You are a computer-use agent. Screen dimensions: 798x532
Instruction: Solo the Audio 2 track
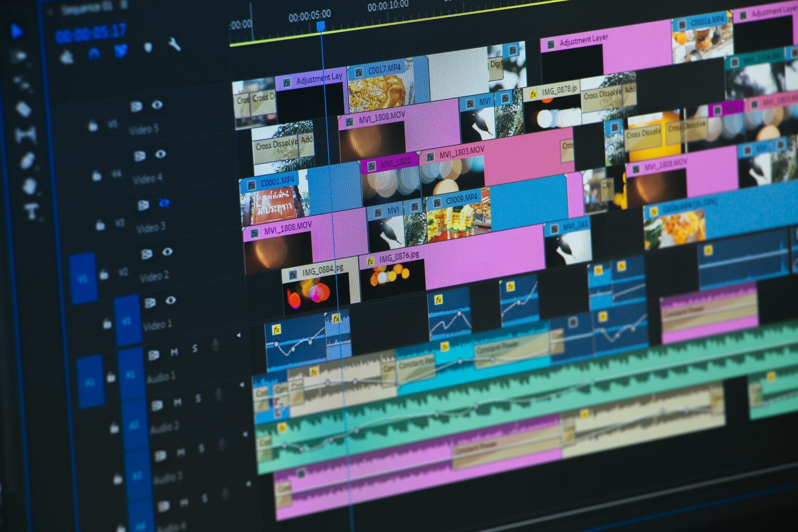(x=198, y=398)
